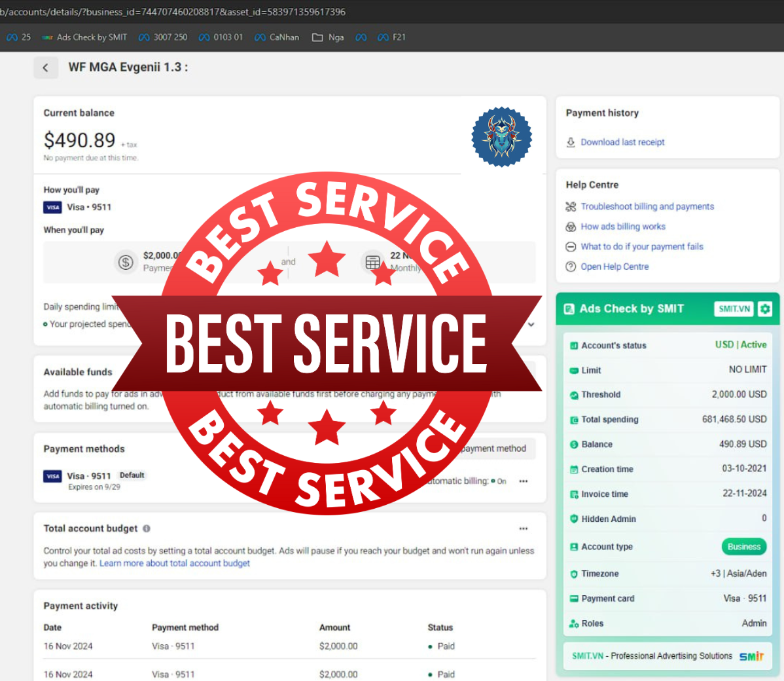
Task: Click Download last receipt link
Action: pos(622,143)
